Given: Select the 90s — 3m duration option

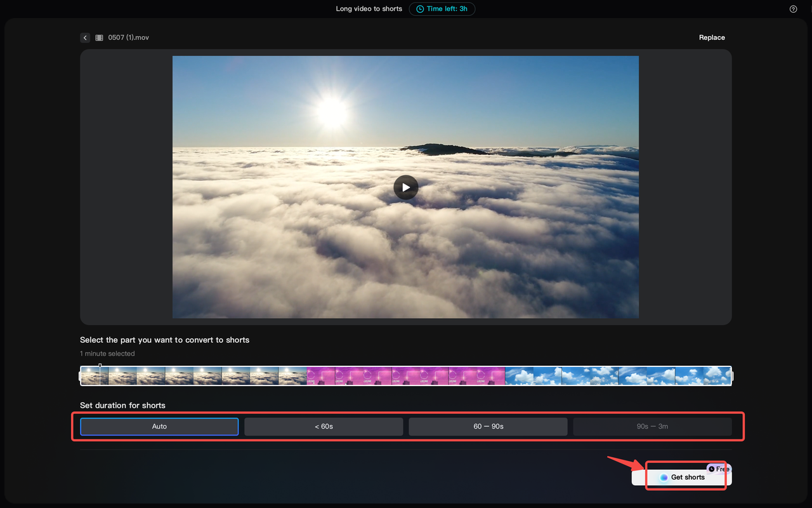Looking at the screenshot, I should [652, 426].
